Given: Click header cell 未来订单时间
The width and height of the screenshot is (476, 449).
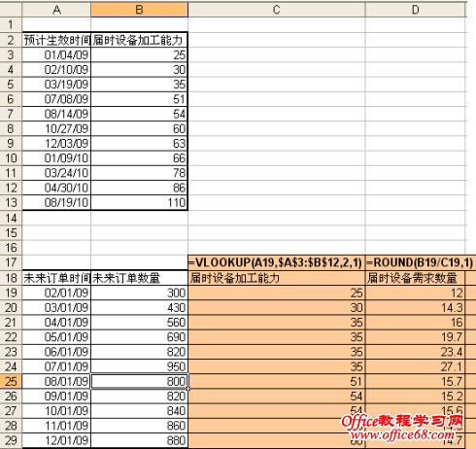Looking at the screenshot, I should (x=56, y=278).
